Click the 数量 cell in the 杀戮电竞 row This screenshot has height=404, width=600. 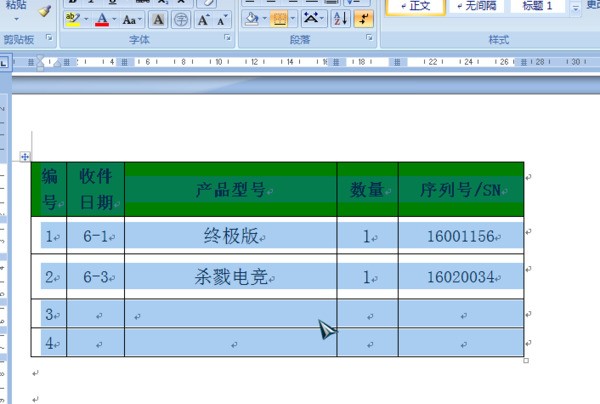click(x=368, y=277)
